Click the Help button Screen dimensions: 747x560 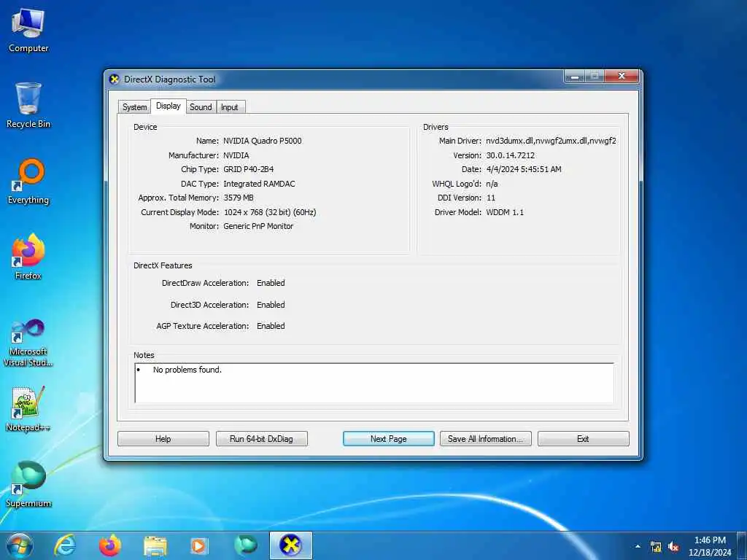coord(163,438)
